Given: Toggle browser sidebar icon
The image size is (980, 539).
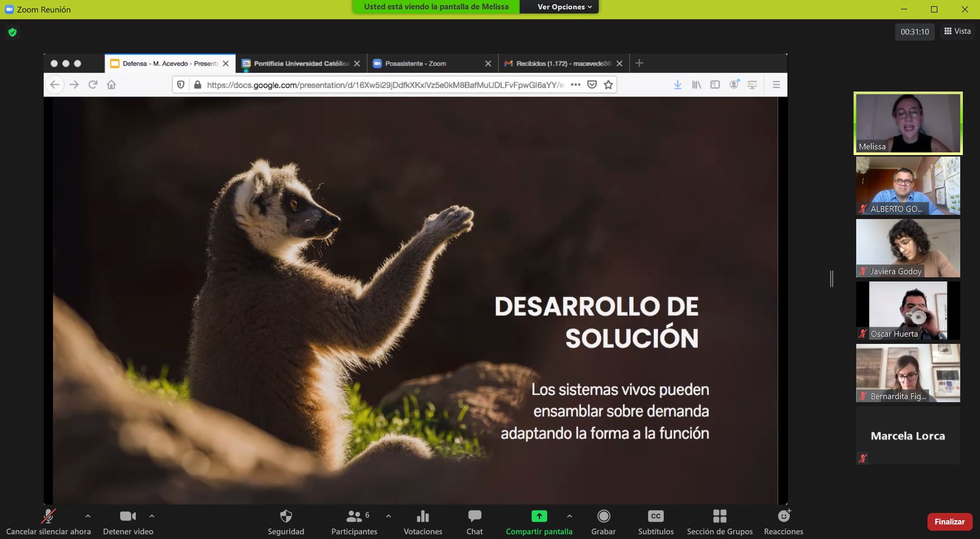Looking at the screenshot, I should (715, 84).
